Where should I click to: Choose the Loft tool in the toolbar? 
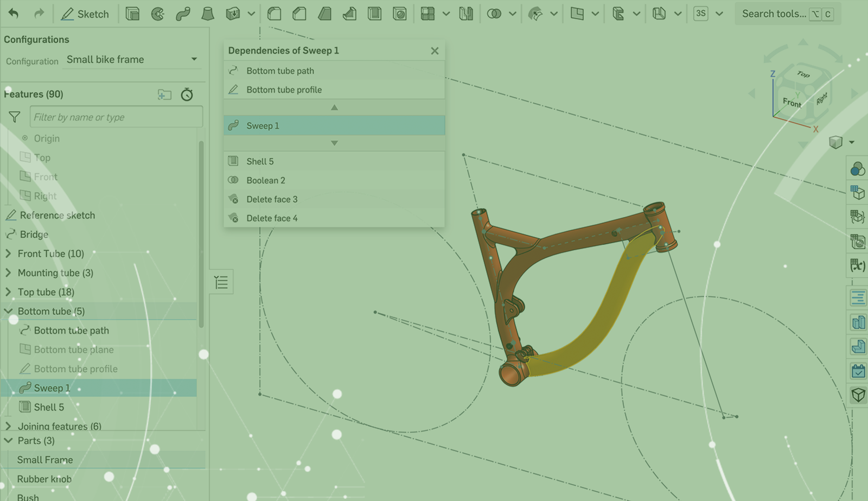click(208, 14)
